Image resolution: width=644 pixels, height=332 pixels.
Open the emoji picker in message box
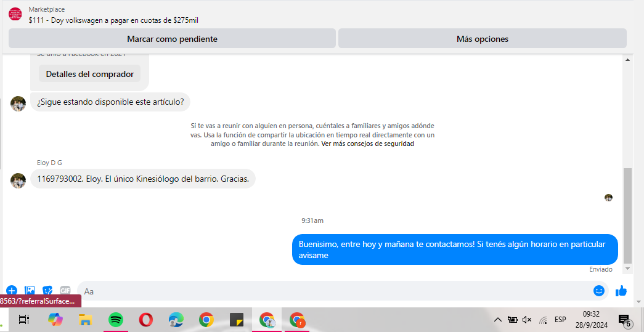point(598,291)
